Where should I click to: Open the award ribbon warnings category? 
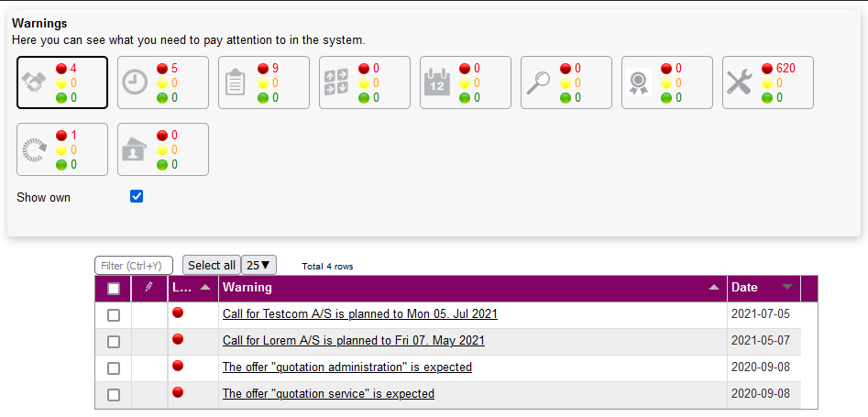(667, 82)
